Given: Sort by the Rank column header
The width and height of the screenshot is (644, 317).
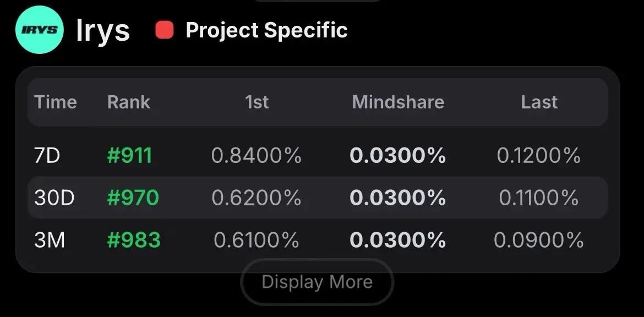Looking at the screenshot, I should tap(129, 102).
